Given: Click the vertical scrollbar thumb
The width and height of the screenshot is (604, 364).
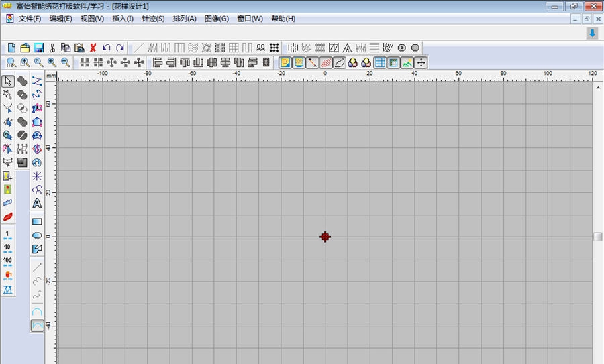Looking at the screenshot, I should point(597,237).
